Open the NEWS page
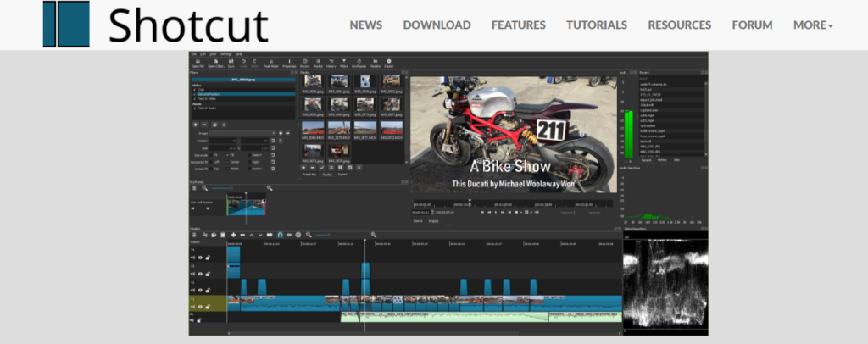Screen dimensions: 868x344 (x=366, y=25)
